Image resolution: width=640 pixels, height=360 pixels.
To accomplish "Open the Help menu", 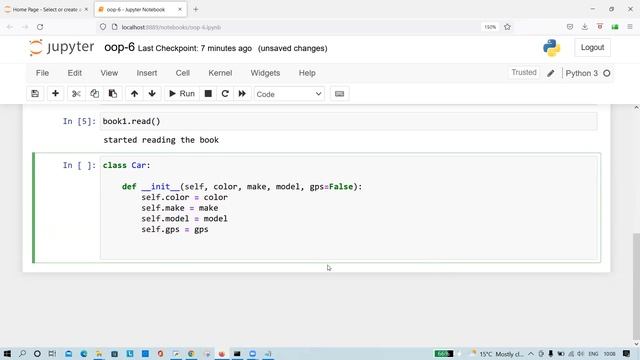I will tap(307, 73).
